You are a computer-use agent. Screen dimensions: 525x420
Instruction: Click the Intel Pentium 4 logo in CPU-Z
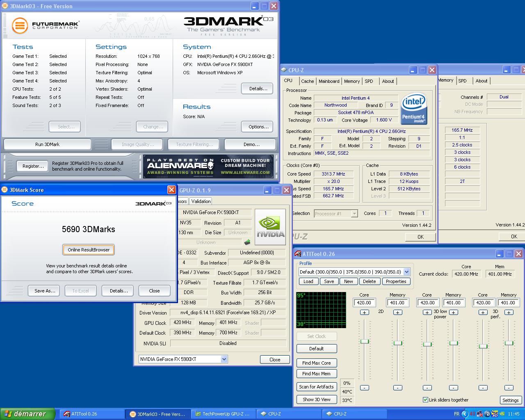pos(414,109)
